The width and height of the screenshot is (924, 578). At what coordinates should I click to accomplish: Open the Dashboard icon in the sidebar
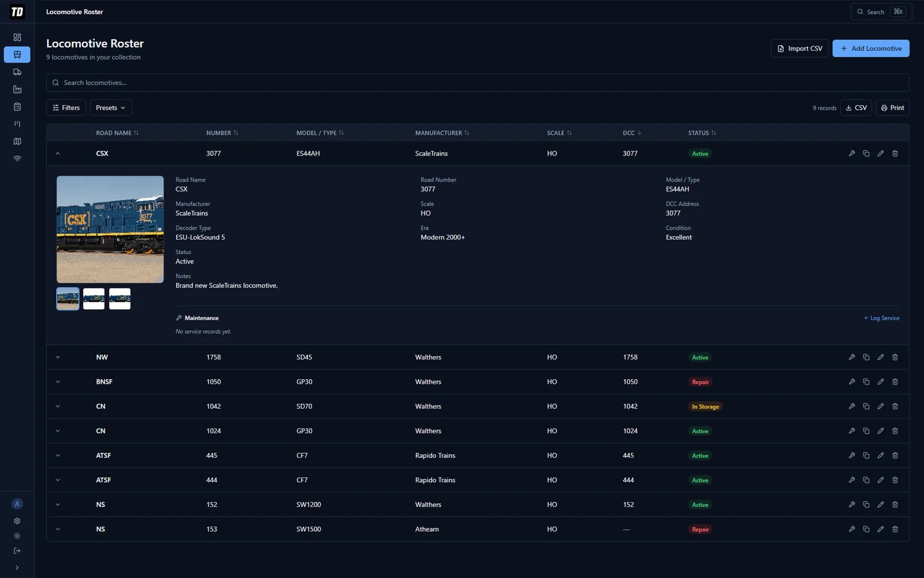[x=17, y=37]
